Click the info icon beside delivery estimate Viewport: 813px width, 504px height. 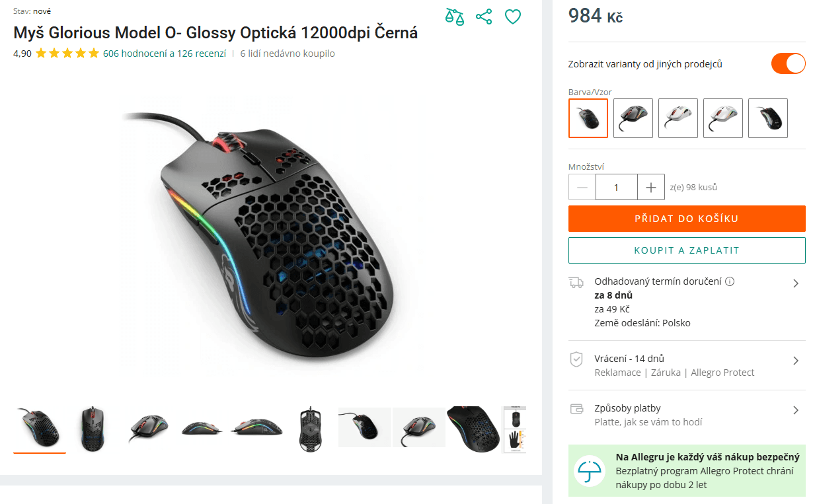click(730, 281)
